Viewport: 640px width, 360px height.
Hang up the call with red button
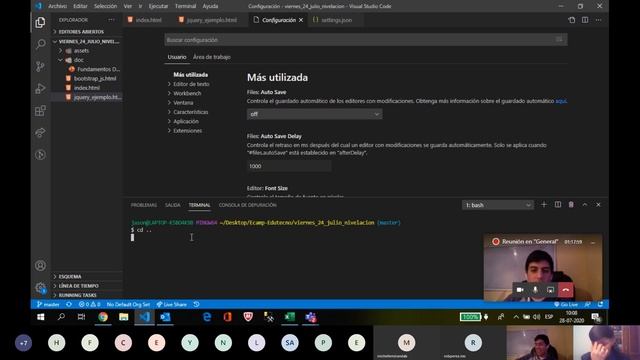point(566,290)
